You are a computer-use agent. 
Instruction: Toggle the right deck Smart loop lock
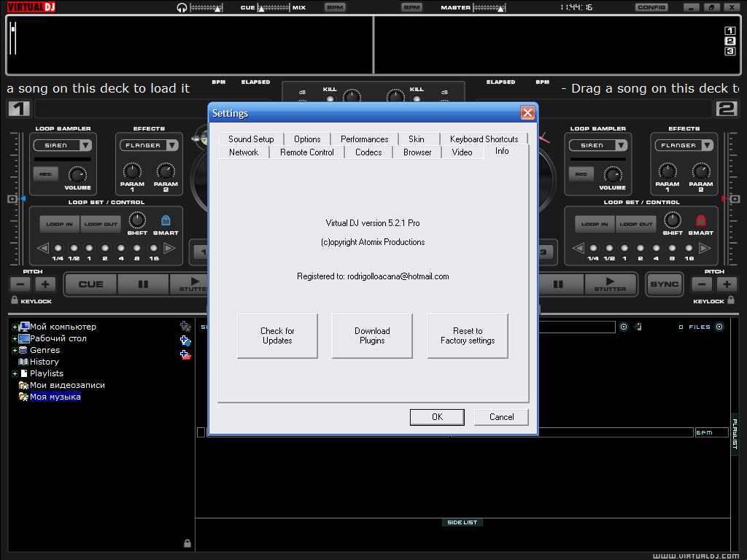point(701,220)
